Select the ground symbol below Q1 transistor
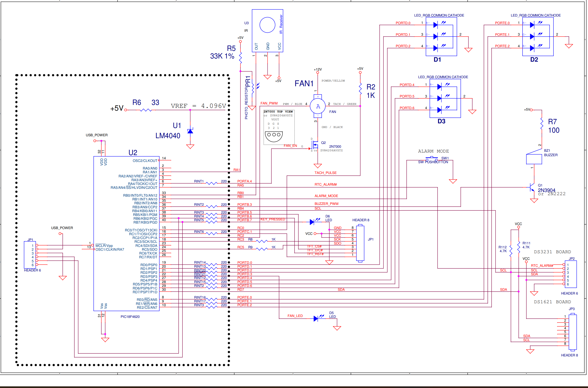The image size is (588, 388). pos(534,201)
